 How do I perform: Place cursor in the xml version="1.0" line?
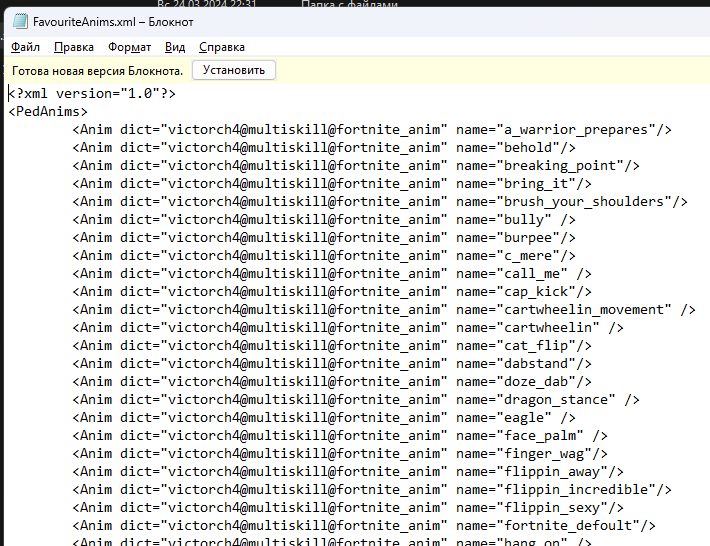[92, 93]
